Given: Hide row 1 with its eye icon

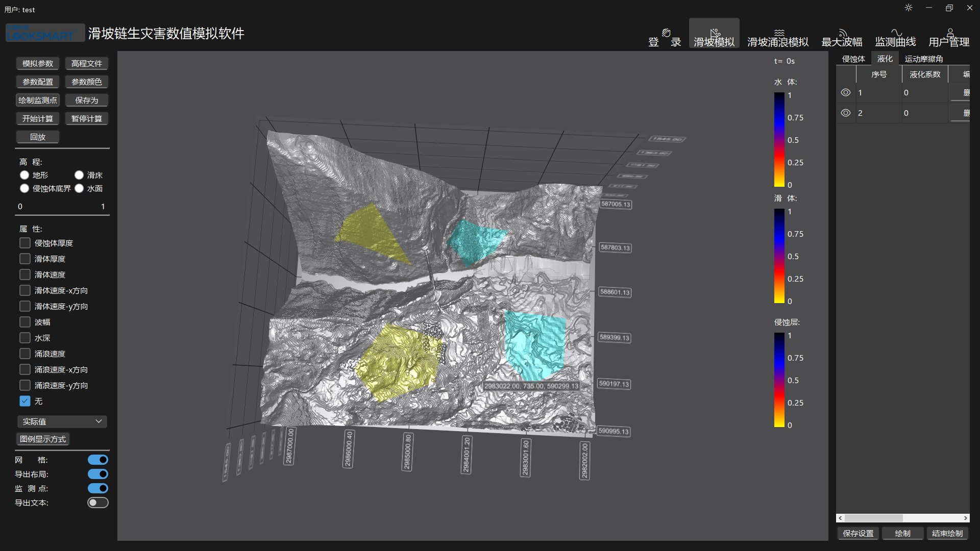Looking at the screenshot, I should click(x=846, y=93).
